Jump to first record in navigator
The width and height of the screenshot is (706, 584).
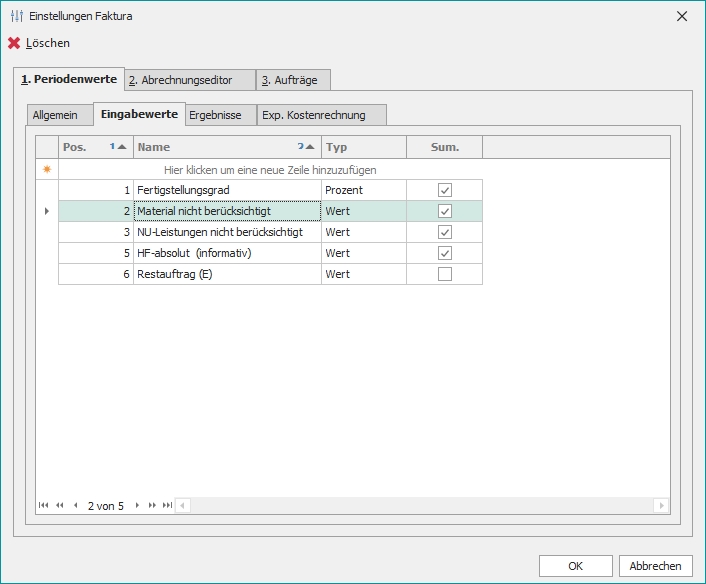[43, 506]
